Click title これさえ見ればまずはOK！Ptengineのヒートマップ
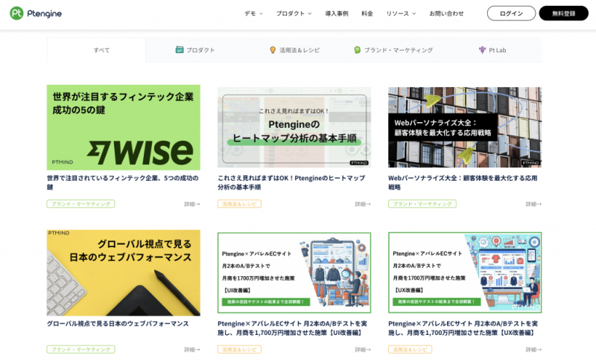The image size is (596, 364). [291, 182]
